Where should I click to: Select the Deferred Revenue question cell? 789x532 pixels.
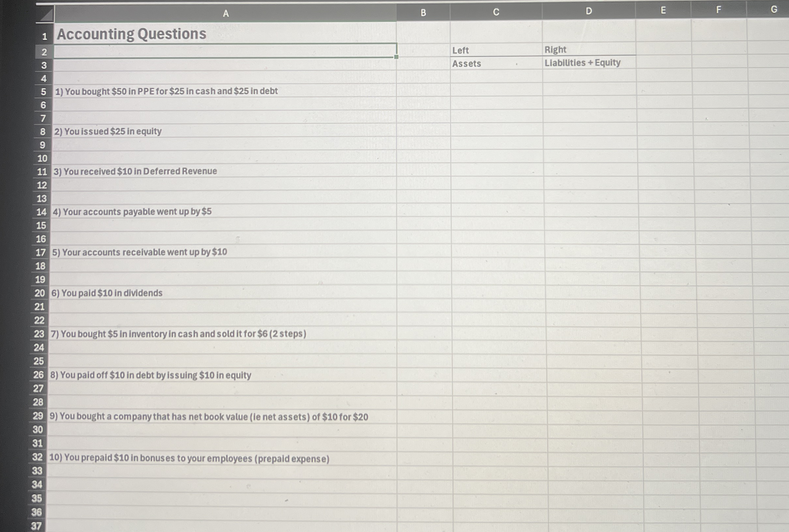135,171
